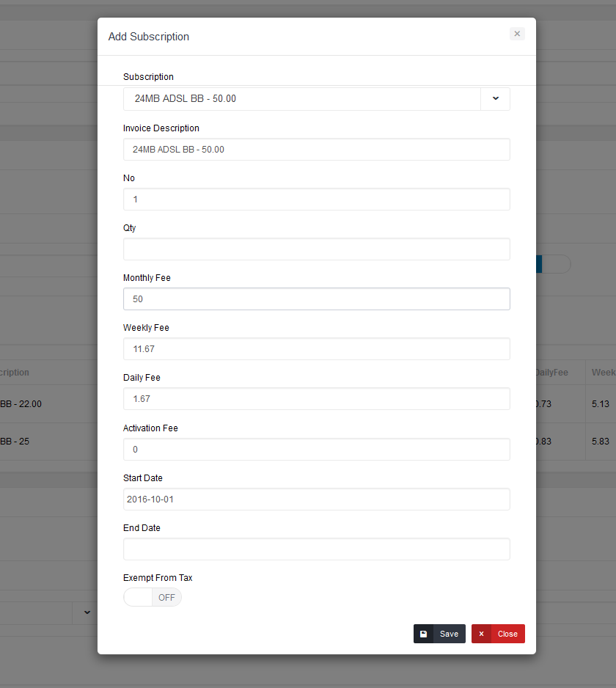
Task: Click the x icon inside the Close button
Action: point(481,633)
